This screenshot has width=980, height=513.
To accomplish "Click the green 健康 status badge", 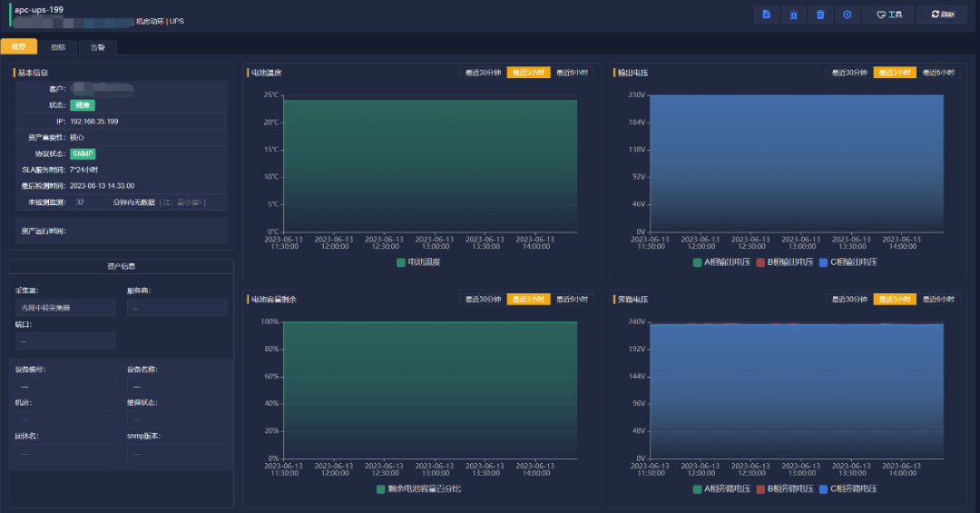I will [x=83, y=105].
